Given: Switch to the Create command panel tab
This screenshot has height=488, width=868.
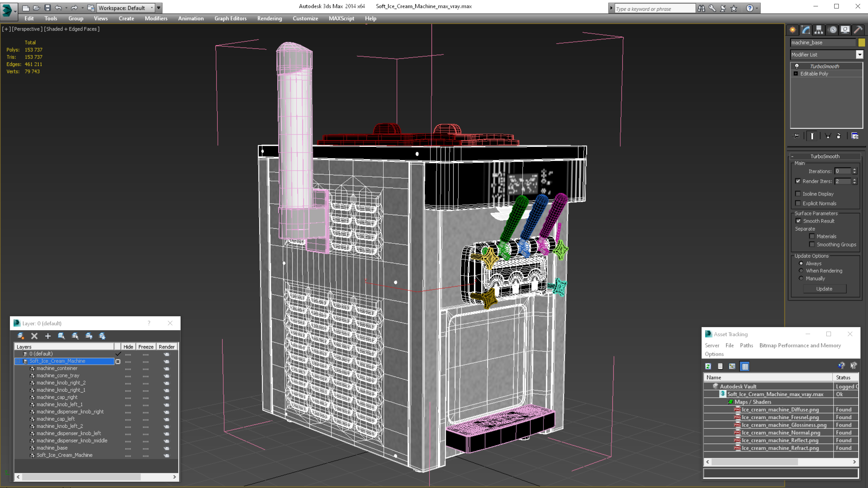Looking at the screenshot, I should pyautogui.click(x=793, y=30).
